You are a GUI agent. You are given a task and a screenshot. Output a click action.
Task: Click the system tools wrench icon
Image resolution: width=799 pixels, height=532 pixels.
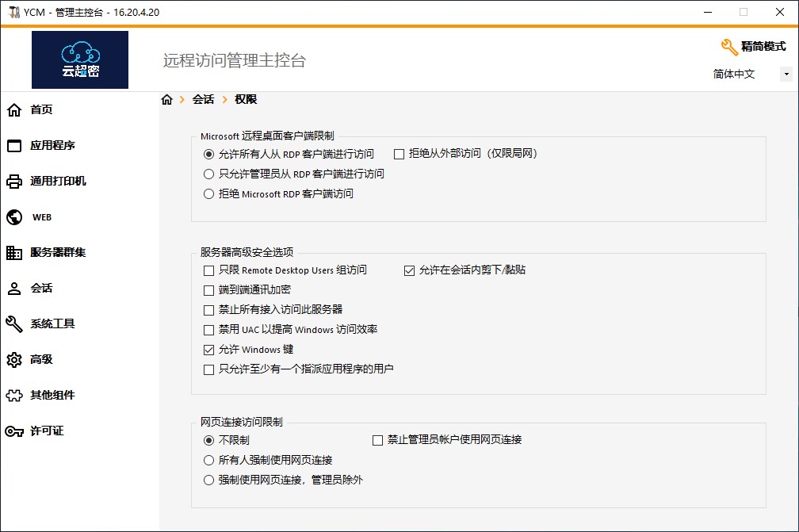coord(14,324)
